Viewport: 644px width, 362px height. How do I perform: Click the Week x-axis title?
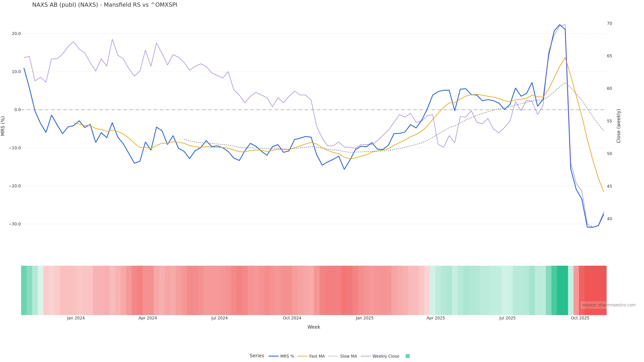click(313, 327)
